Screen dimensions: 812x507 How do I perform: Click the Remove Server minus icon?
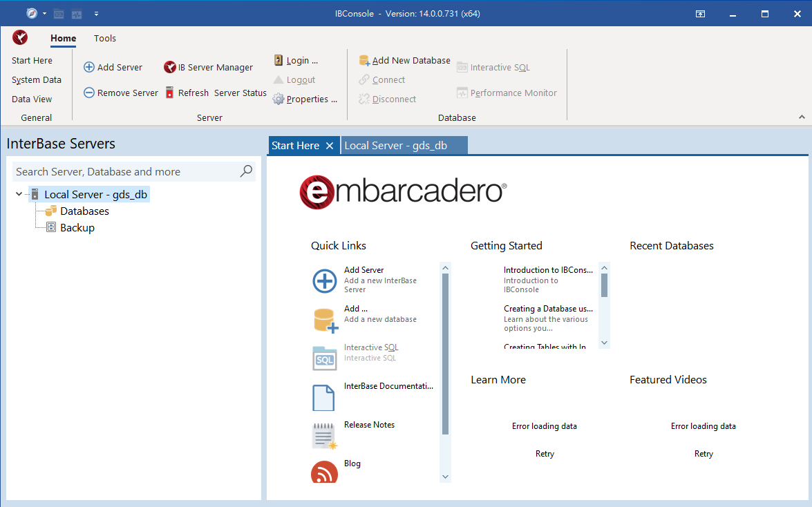[x=89, y=93]
